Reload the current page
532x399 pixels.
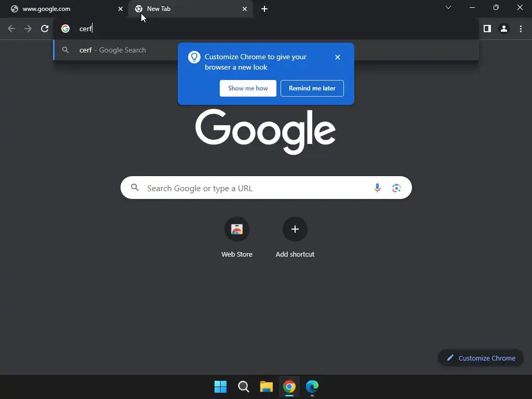45,29
